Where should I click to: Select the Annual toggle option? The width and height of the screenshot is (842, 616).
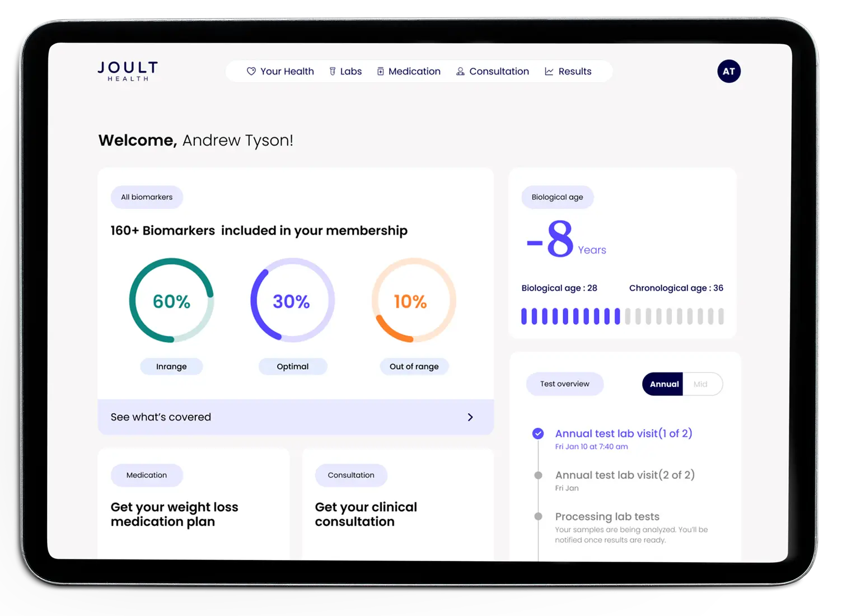point(663,384)
